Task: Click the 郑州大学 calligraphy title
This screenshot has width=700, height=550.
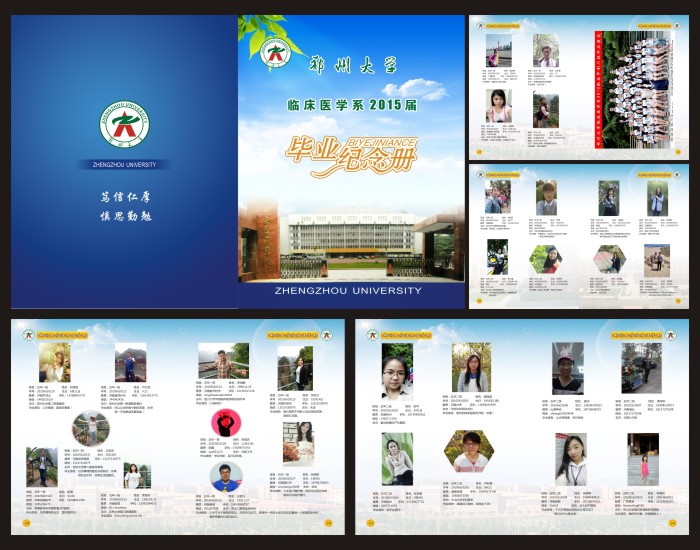Action: click(x=353, y=66)
